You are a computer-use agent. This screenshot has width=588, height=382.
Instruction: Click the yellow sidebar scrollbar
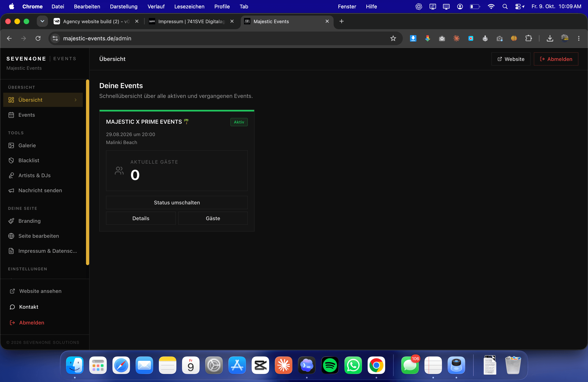pyautogui.click(x=87, y=172)
